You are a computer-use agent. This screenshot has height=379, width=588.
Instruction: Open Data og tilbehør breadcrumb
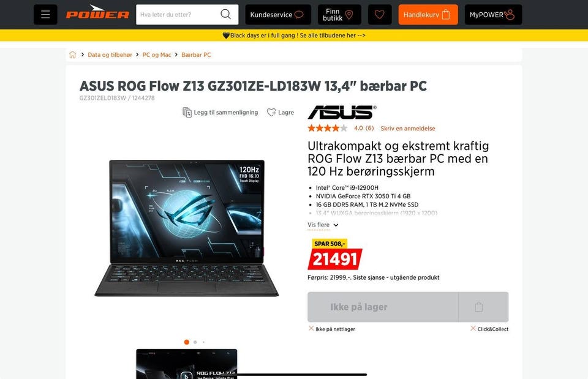[x=110, y=54]
